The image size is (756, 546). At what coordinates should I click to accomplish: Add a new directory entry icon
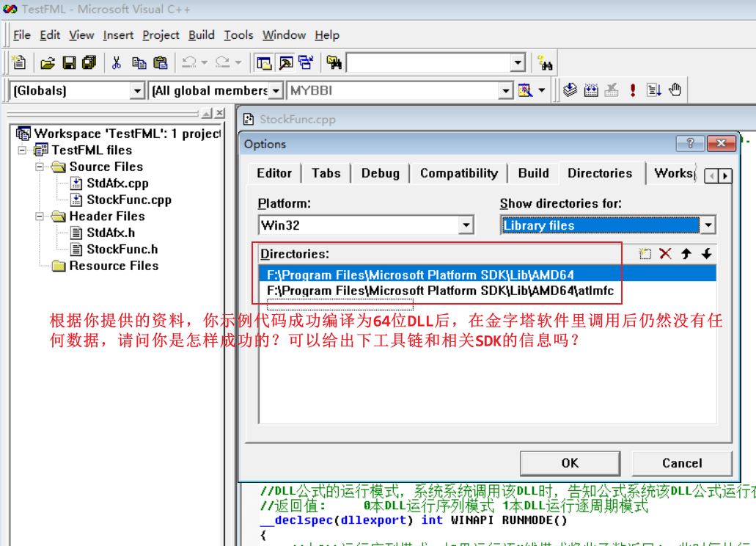(645, 254)
